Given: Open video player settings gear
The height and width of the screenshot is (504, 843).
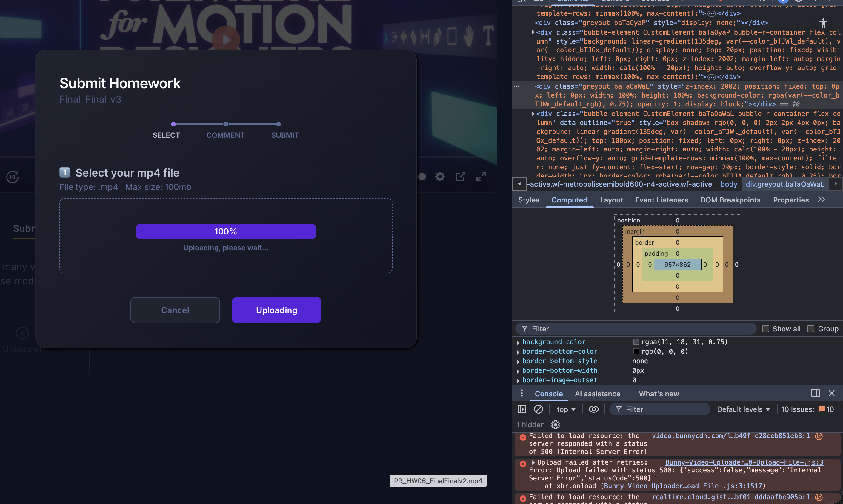Looking at the screenshot, I should (x=440, y=177).
